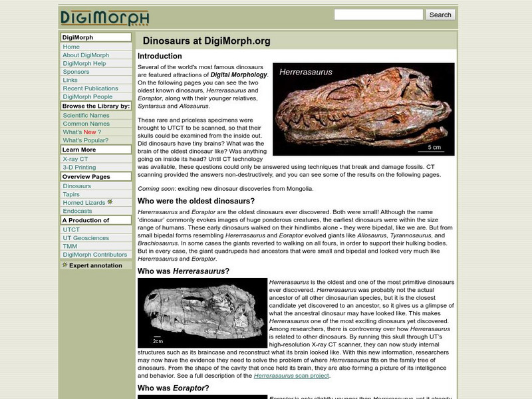Click the color Herrerasaurus skull photo
532x399 pixels.
pyautogui.click(x=363, y=109)
